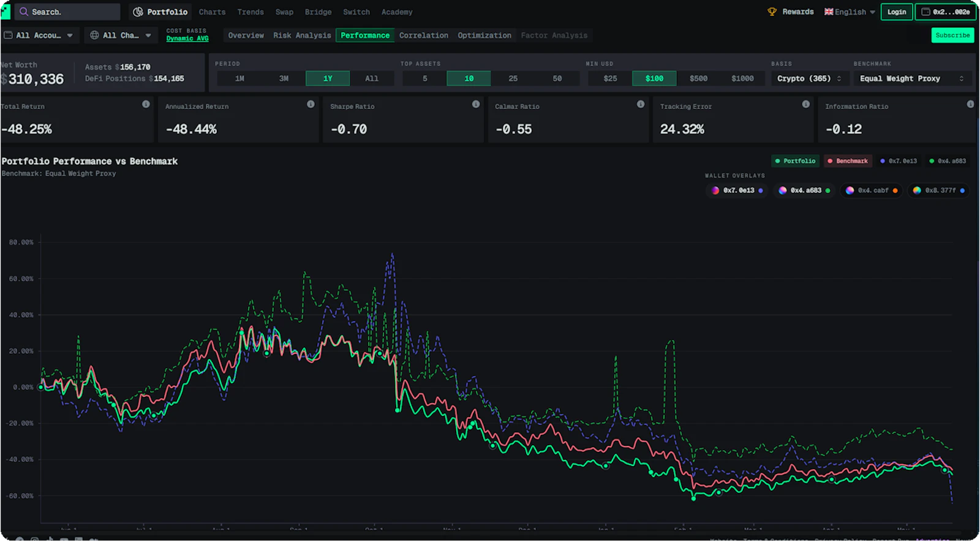
Task: Open the Dynamic AVG cost basis selector
Action: (x=187, y=38)
